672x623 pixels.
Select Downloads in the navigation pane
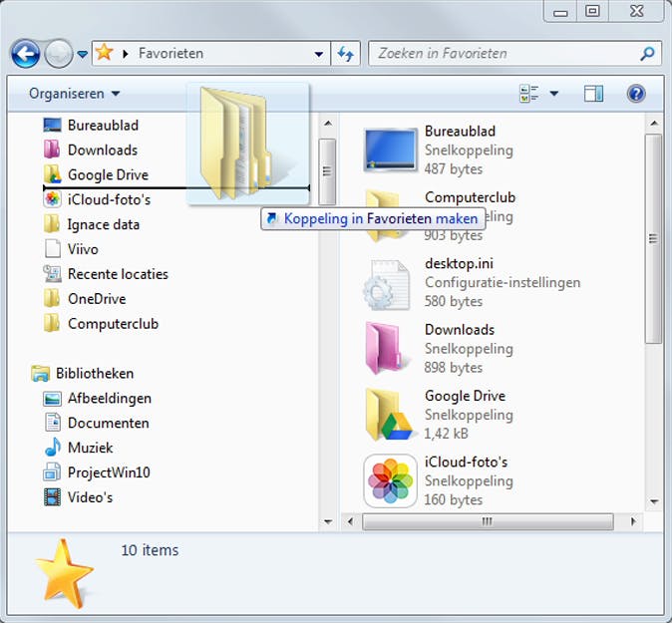[x=103, y=150]
